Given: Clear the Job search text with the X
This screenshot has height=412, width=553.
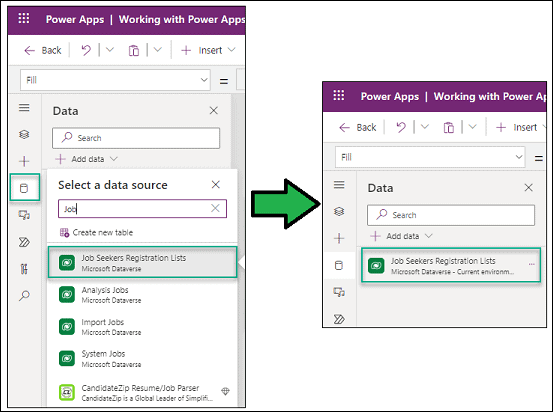Looking at the screenshot, I should [215, 208].
